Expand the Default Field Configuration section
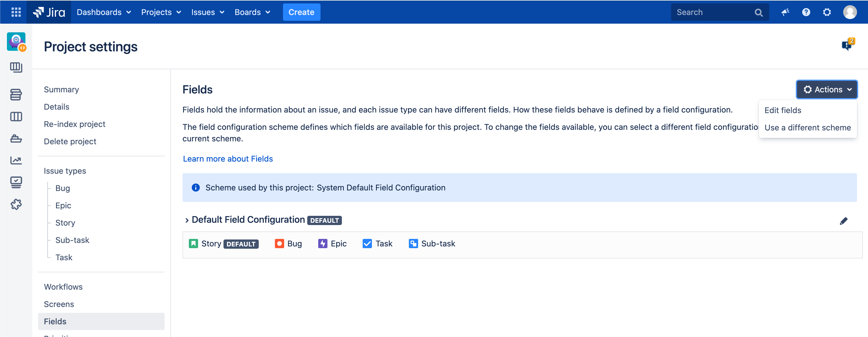This screenshot has height=337, width=868. coord(187,220)
